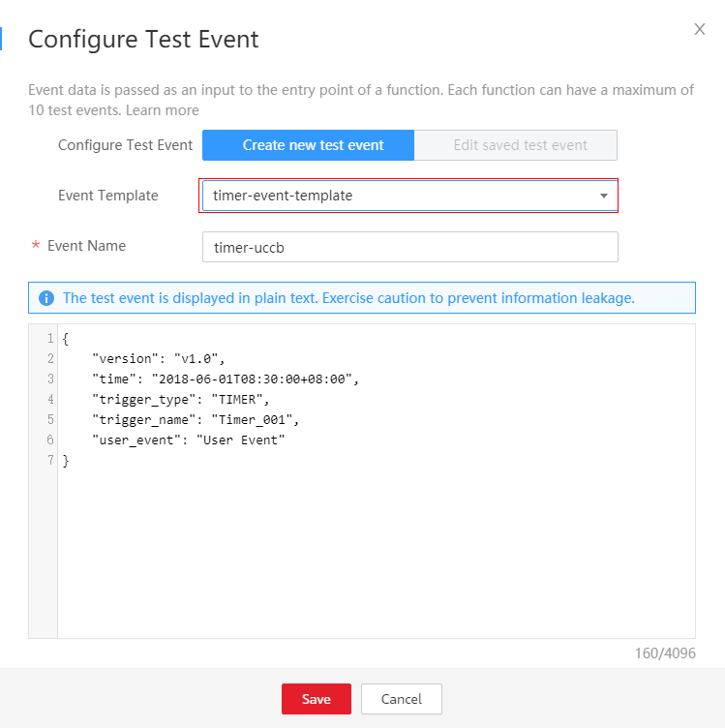Viewport: 725px width, 728px height.
Task: Save the test event
Action: (x=317, y=699)
